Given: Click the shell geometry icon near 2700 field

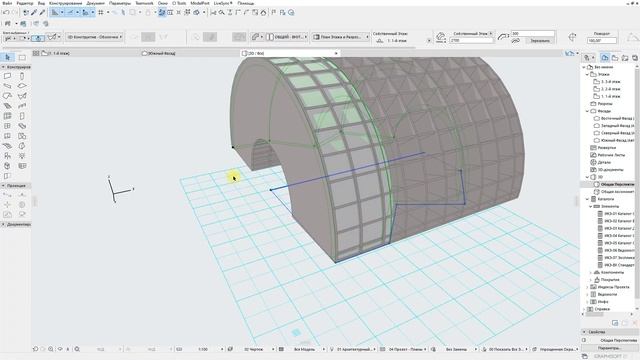Looking at the screenshot, I should (x=440, y=37).
